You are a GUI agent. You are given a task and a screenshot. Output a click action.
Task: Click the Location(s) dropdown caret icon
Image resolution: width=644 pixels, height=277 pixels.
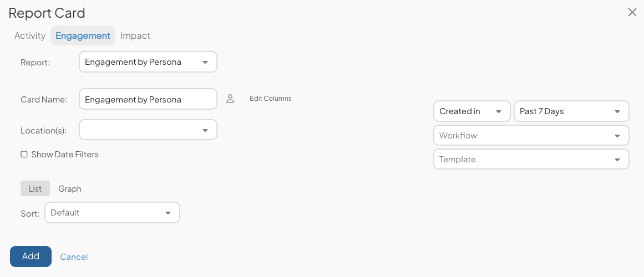click(205, 131)
